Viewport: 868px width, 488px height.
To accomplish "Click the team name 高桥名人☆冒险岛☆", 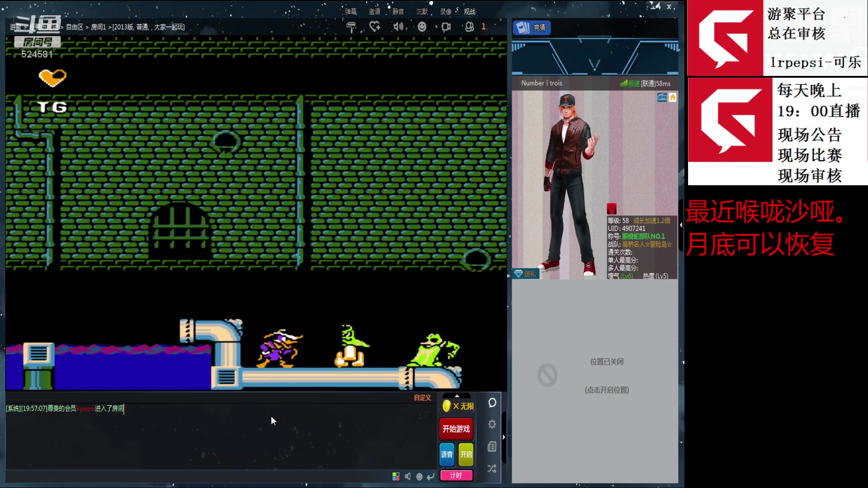I will (x=647, y=244).
